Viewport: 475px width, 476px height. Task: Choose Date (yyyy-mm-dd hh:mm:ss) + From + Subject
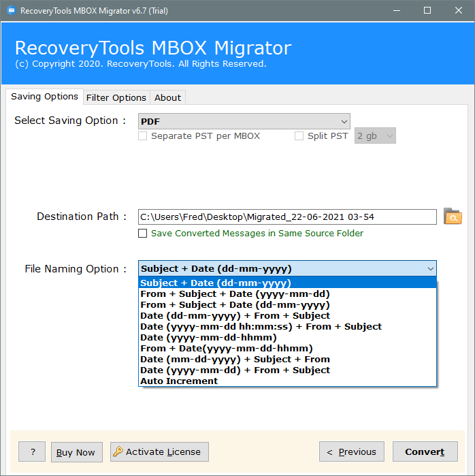click(x=287, y=327)
